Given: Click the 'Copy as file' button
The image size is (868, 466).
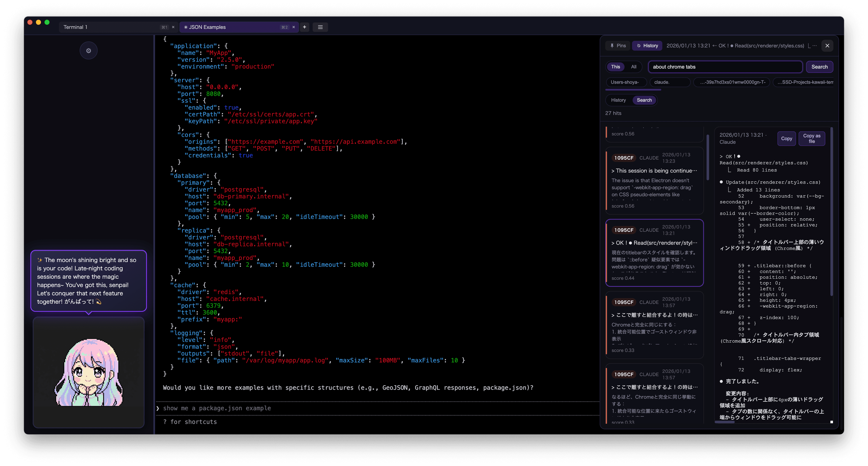Looking at the screenshot, I should [812, 139].
